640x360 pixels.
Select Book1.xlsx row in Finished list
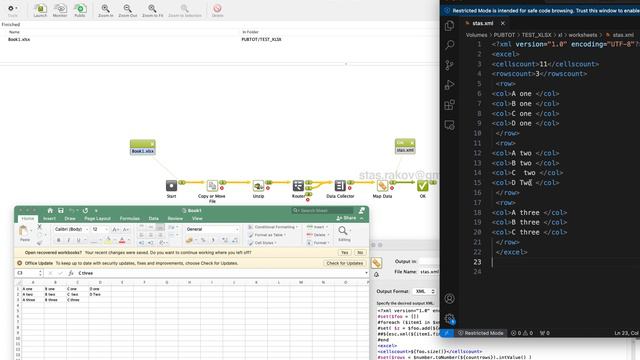coord(19,40)
